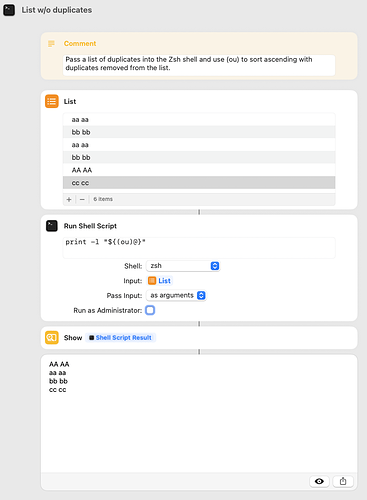Click the List variable in the Input field

point(160,281)
